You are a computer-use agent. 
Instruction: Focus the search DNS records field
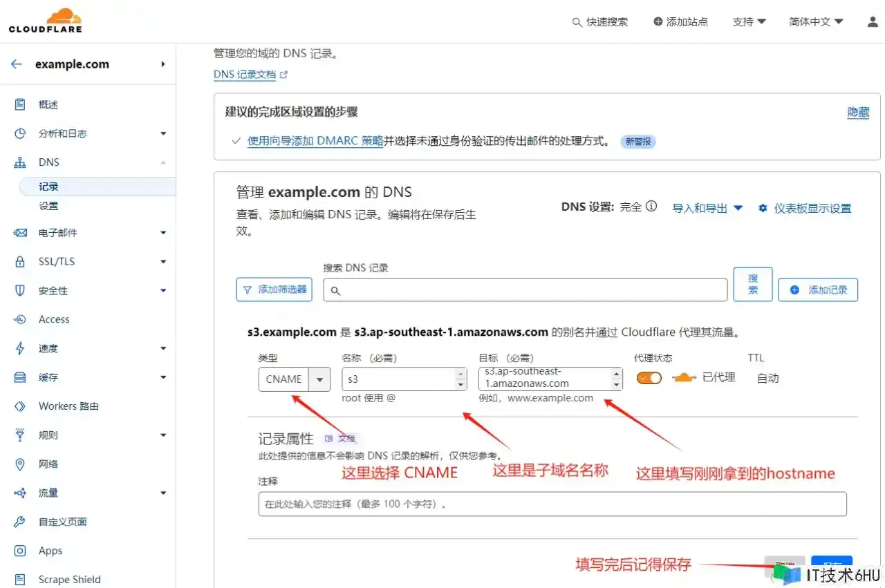(525, 290)
